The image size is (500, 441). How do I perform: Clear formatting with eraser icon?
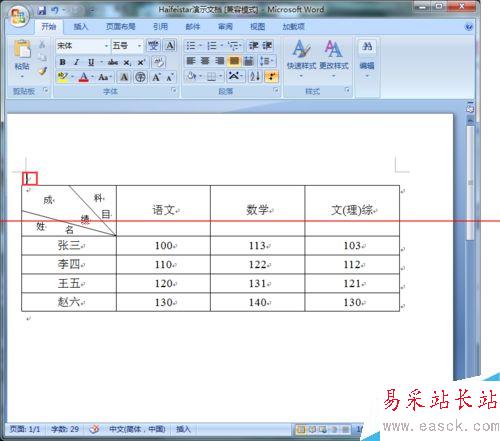[x=158, y=62]
